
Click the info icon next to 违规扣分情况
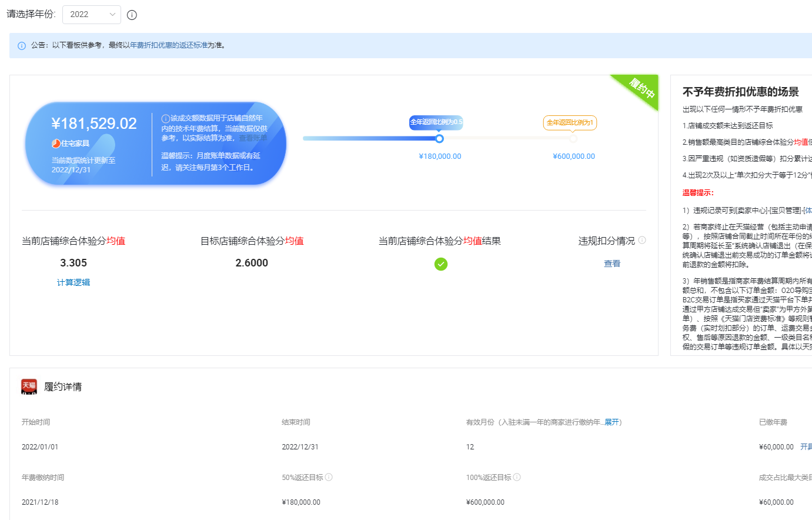(x=642, y=240)
